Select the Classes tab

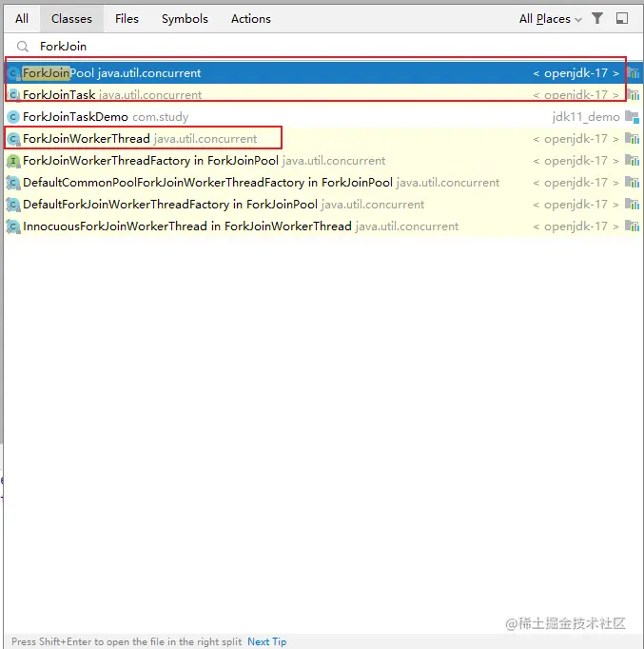(x=71, y=19)
